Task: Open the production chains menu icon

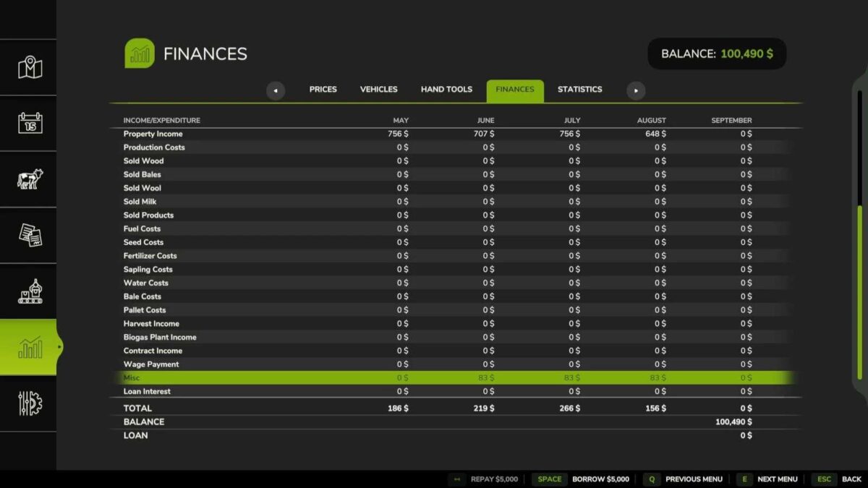Action: tap(29, 291)
